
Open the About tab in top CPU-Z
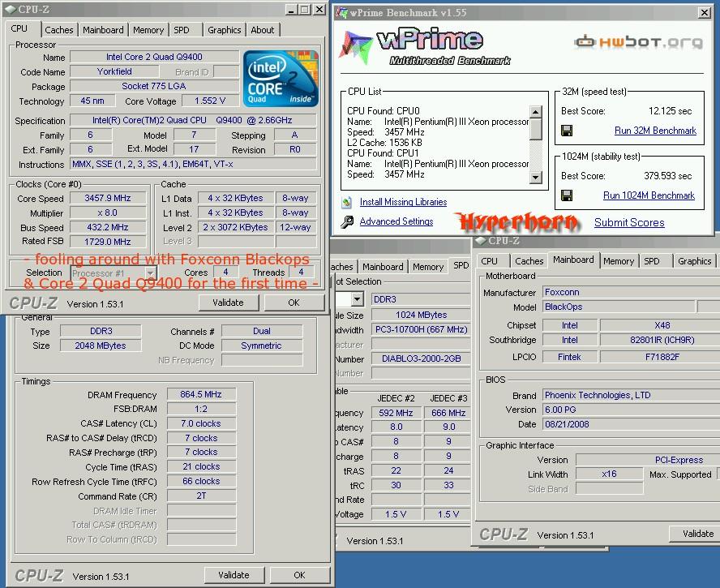[x=262, y=30]
